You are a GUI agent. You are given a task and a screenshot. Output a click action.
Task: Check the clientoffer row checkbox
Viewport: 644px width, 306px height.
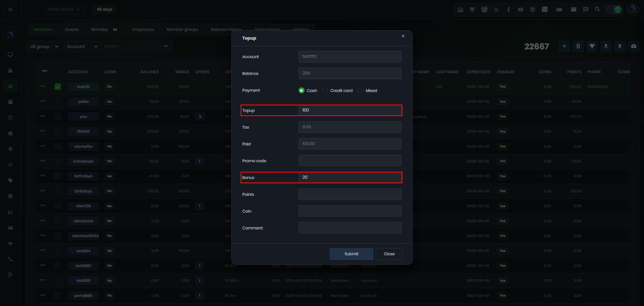[x=58, y=146]
